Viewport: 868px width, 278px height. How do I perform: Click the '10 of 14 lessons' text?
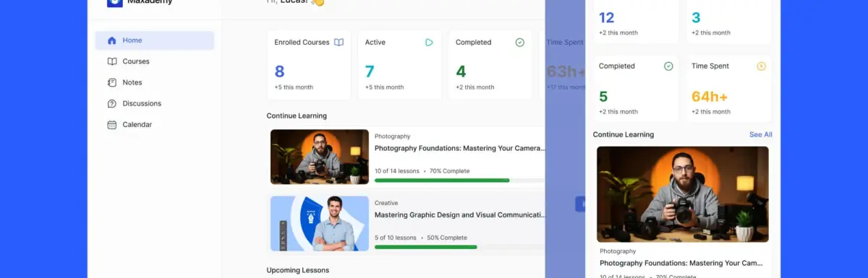click(397, 171)
